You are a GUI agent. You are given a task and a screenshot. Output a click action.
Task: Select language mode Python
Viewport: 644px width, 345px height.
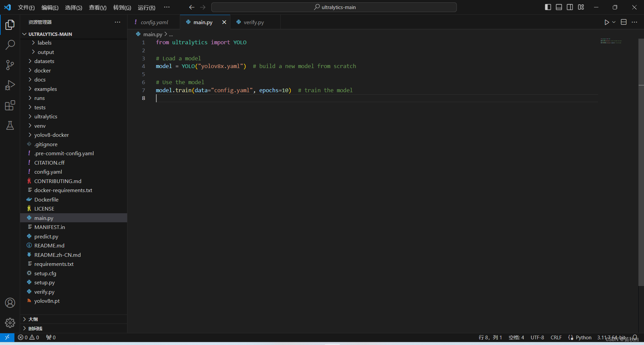click(x=584, y=337)
